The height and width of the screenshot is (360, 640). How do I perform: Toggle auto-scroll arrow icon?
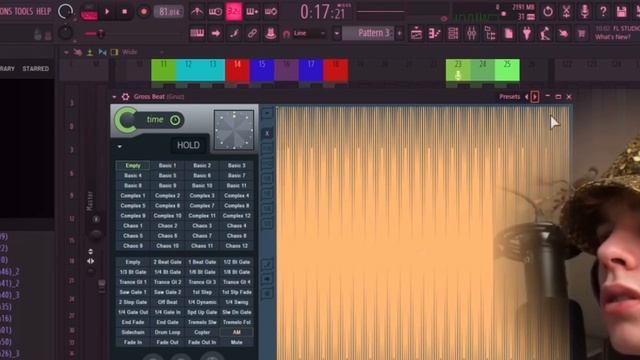pyautogui.click(x=216, y=33)
